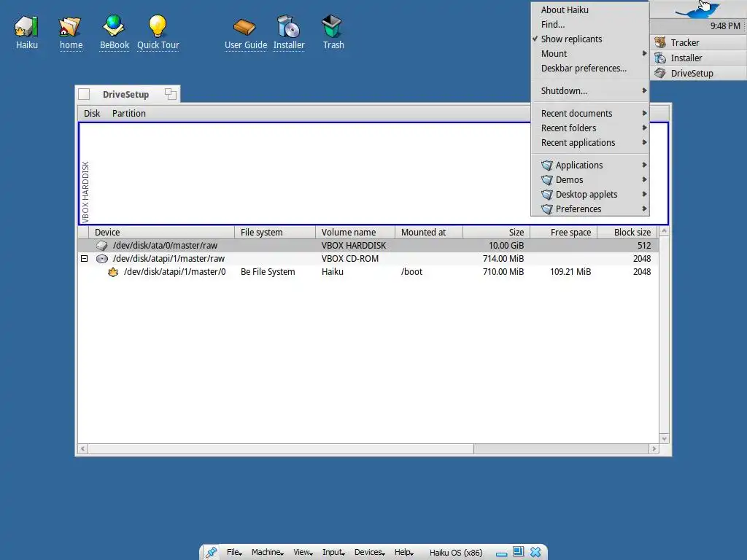Screen dimensions: 747x560
Task: Expand the Shutdown submenu
Action: 589,91
